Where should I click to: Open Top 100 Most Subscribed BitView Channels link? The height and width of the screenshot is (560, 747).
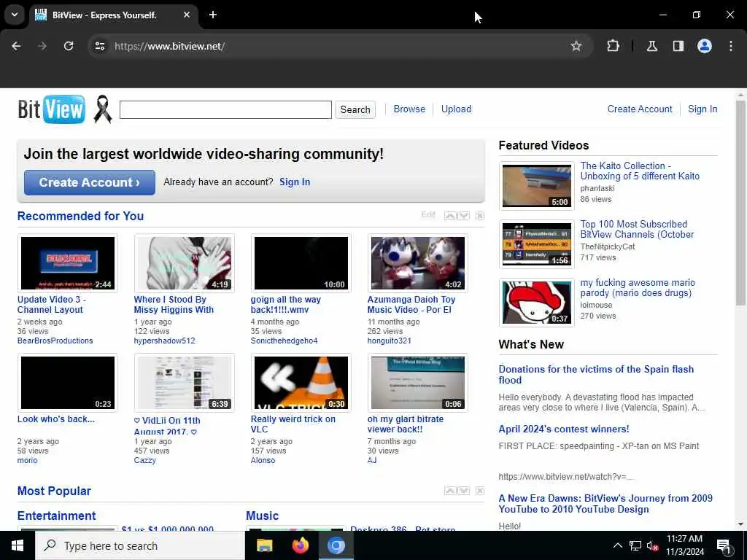[637, 229]
